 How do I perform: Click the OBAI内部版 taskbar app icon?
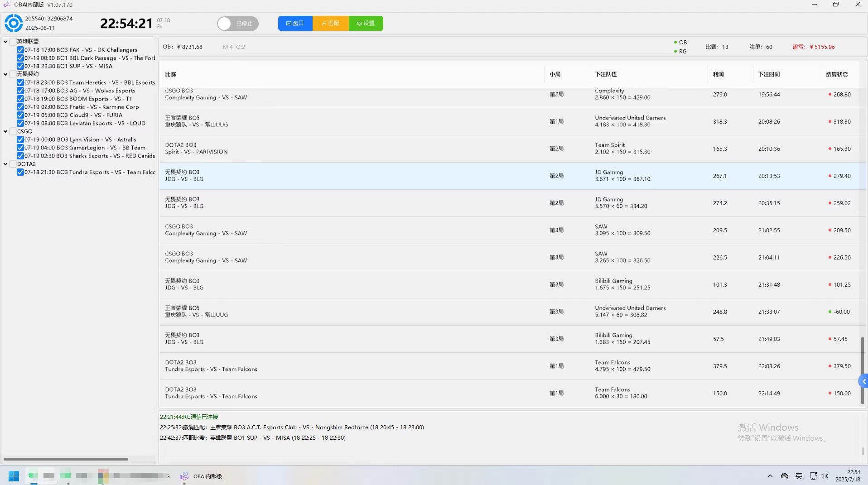coord(184,476)
